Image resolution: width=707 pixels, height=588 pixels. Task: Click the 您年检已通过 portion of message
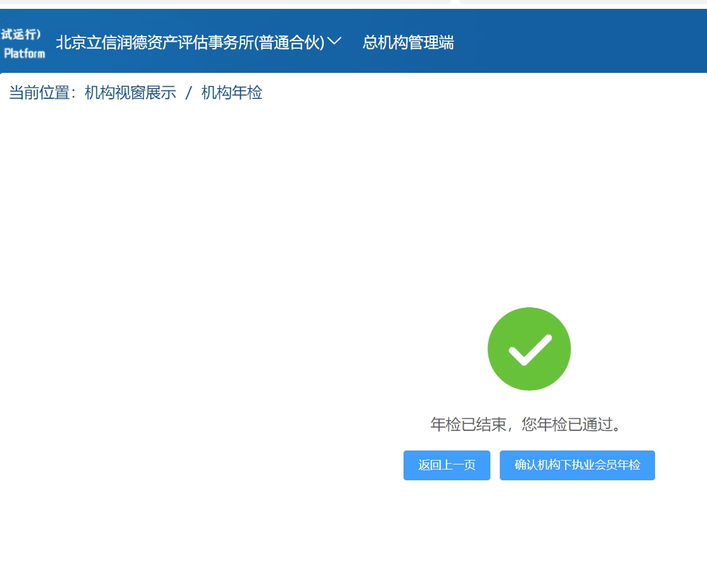click(571, 425)
